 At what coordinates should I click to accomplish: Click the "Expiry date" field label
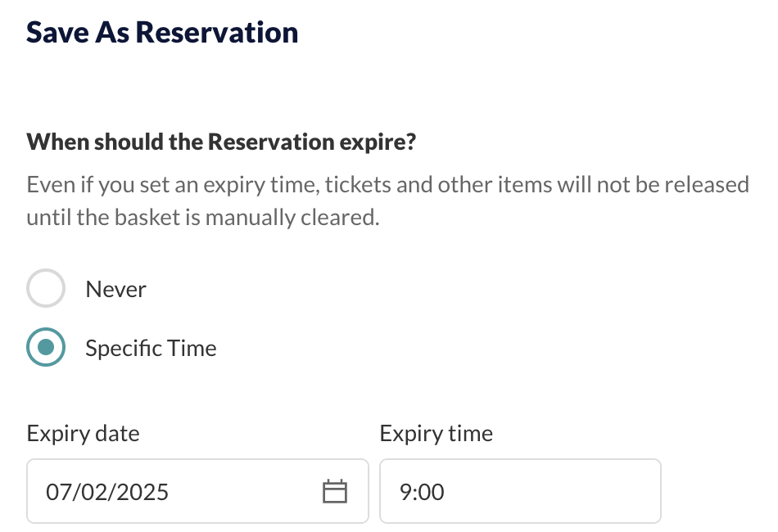[x=83, y=434]
